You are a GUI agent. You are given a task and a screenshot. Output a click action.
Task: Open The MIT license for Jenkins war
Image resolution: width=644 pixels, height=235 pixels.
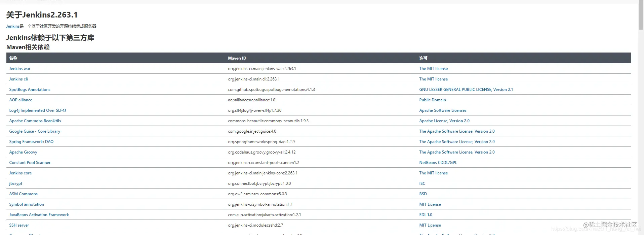[433, 69]
